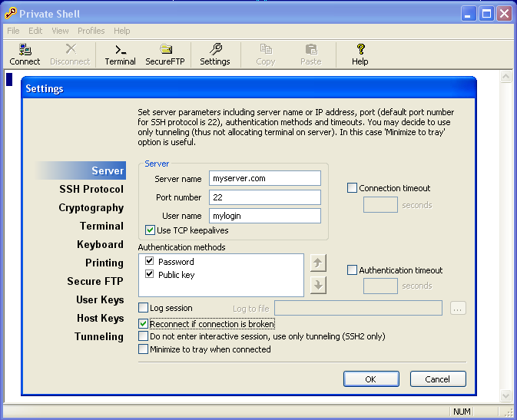The image size is (517, 420).
Task: Enable Authentication timeout checkbox
Action: [x=352, y=270]
